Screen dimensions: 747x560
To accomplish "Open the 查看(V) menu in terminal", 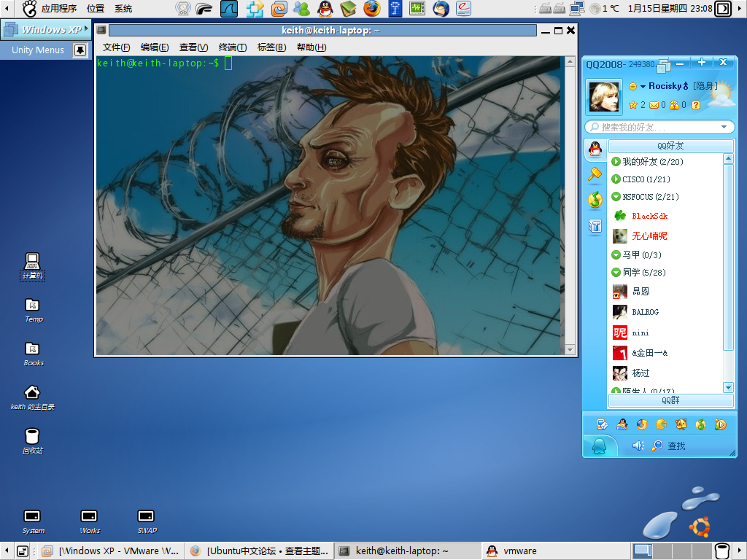I will (193, 47).
